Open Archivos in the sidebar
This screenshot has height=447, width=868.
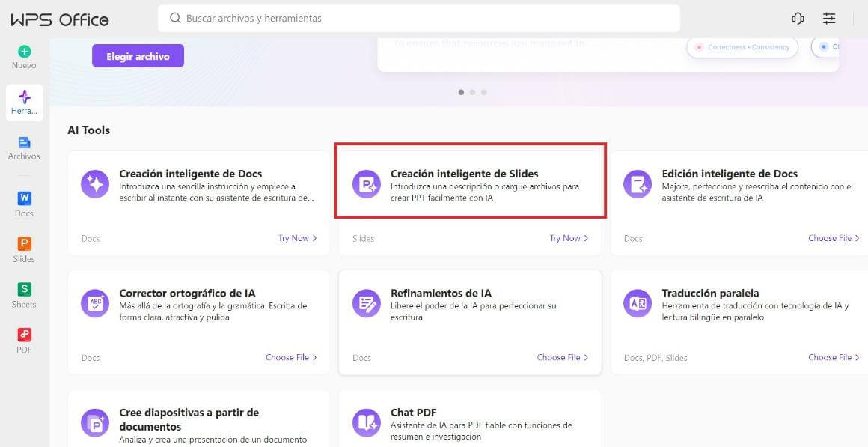[25, 148]
